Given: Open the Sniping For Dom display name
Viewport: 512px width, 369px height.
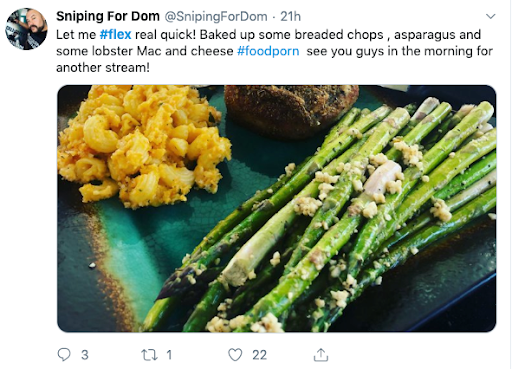Looking at the screenshot, I should click(x=108, y=16).
